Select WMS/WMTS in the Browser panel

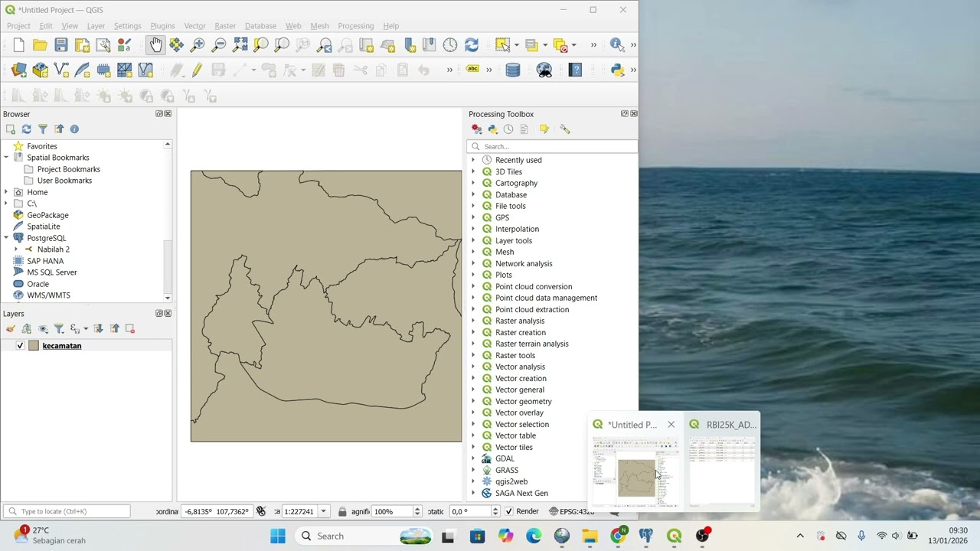point(48,295)
